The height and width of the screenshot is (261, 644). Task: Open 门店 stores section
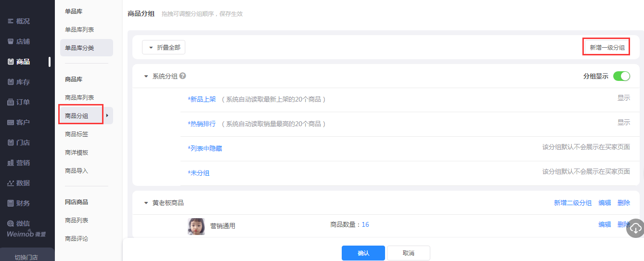pos(23,143)
